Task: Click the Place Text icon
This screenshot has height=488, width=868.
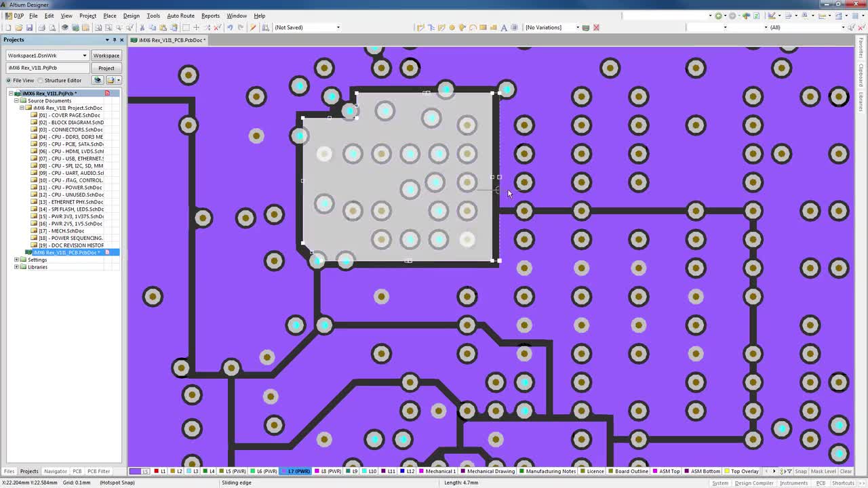Action: coord(505,27)
